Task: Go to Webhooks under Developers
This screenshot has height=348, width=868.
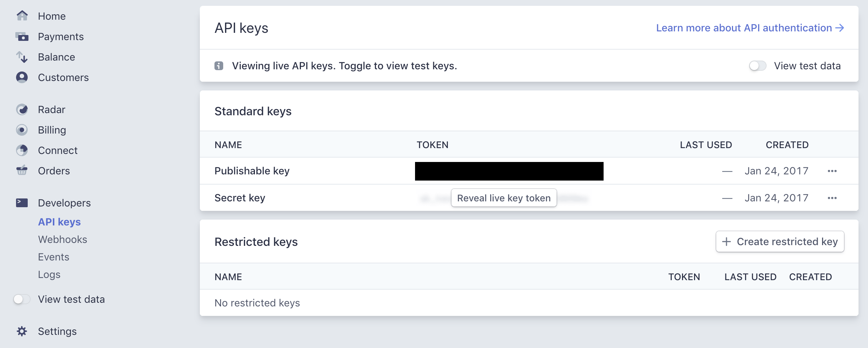Action: [63, 240]
